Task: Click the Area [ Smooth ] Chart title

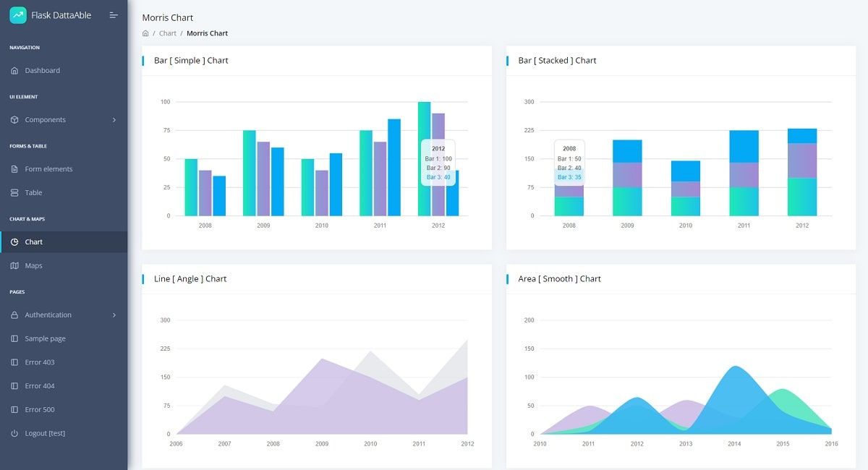Action: point(559,279)
